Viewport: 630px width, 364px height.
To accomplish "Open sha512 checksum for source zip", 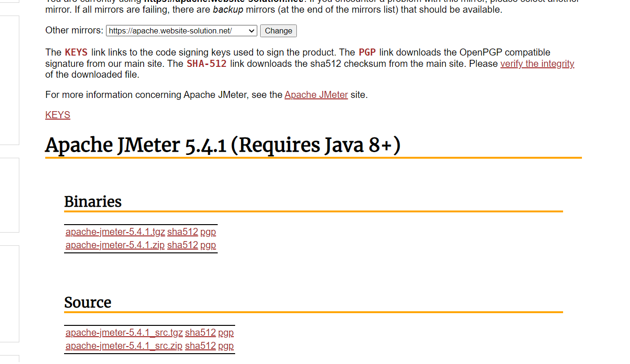I will [200, 346].
